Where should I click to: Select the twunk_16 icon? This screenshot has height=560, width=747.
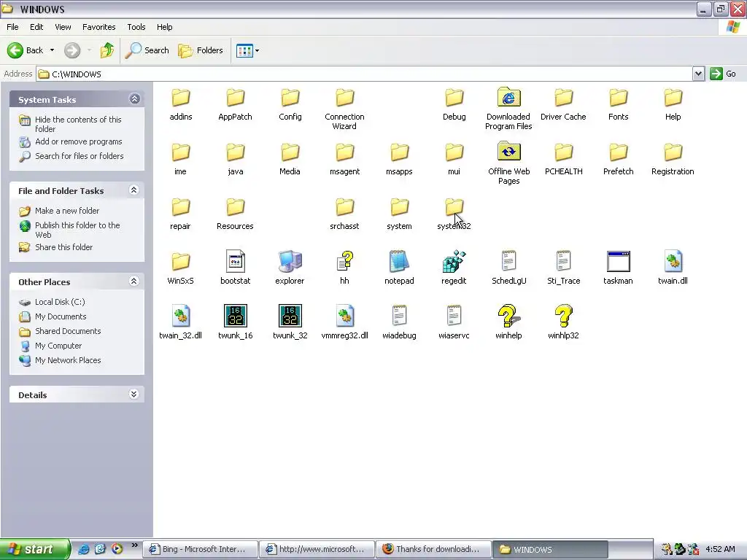click(236, 316)
